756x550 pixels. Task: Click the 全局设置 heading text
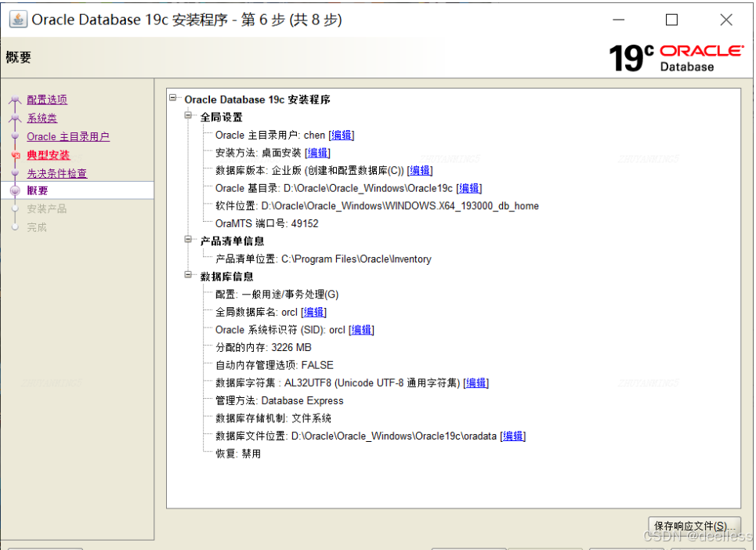(x=221, y=118)
